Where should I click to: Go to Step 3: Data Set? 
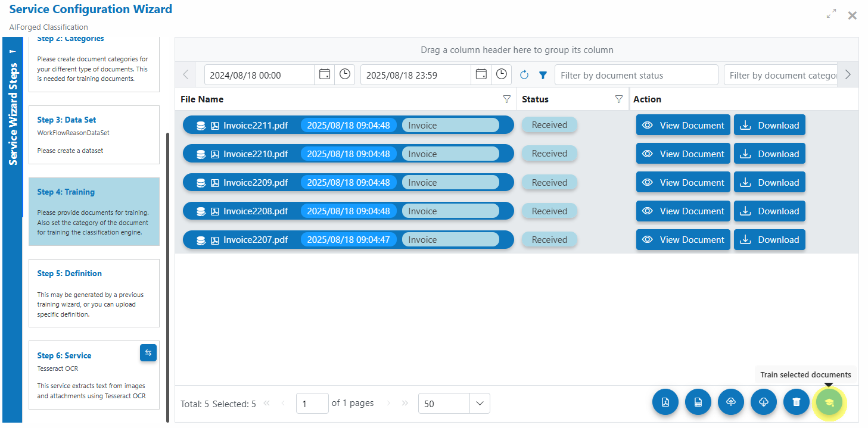click(x=94, y=135)
